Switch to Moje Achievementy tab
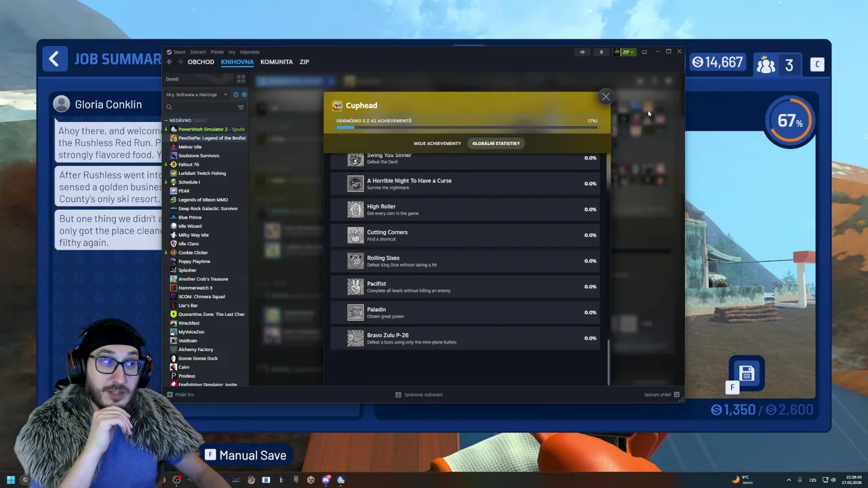Image resolution: width=868 pixels, height=488 pixels. click(437, 144)
